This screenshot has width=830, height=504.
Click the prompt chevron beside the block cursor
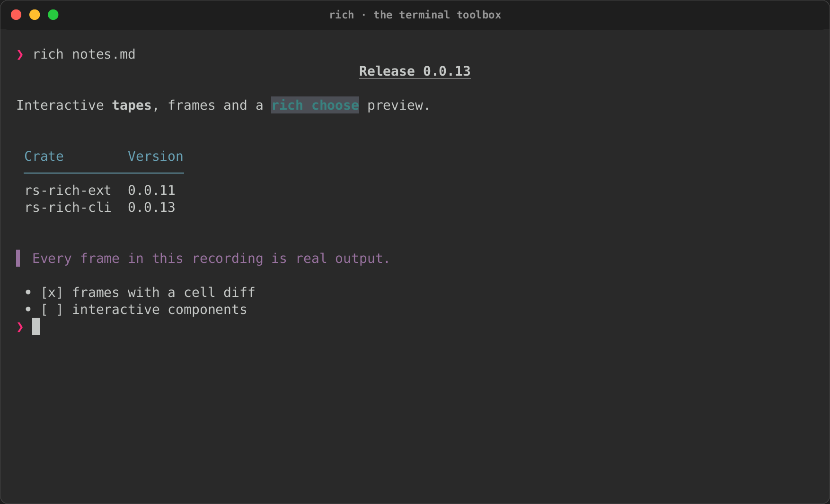click(x=20, y=327)
